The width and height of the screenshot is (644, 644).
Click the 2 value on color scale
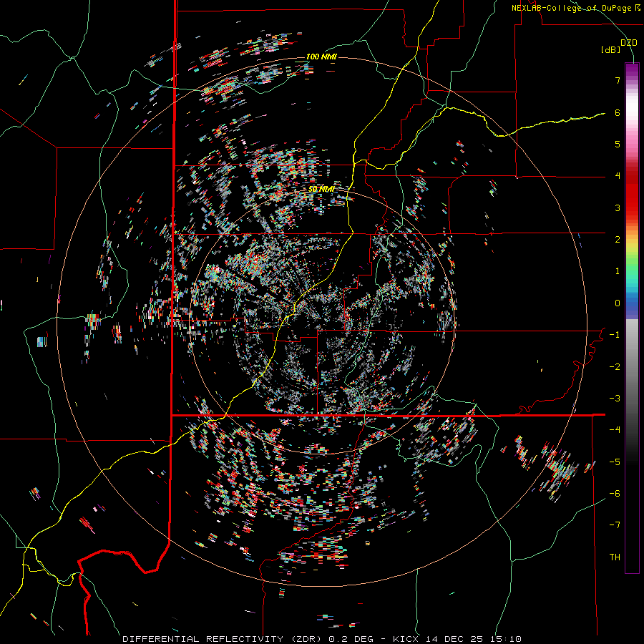pyautogui.click(x=618, y=240)
